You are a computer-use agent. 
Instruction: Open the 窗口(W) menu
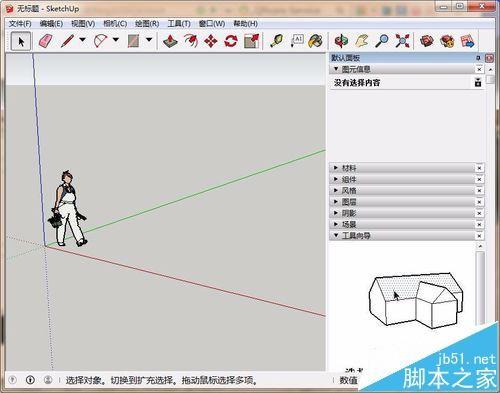click(212, 24)
